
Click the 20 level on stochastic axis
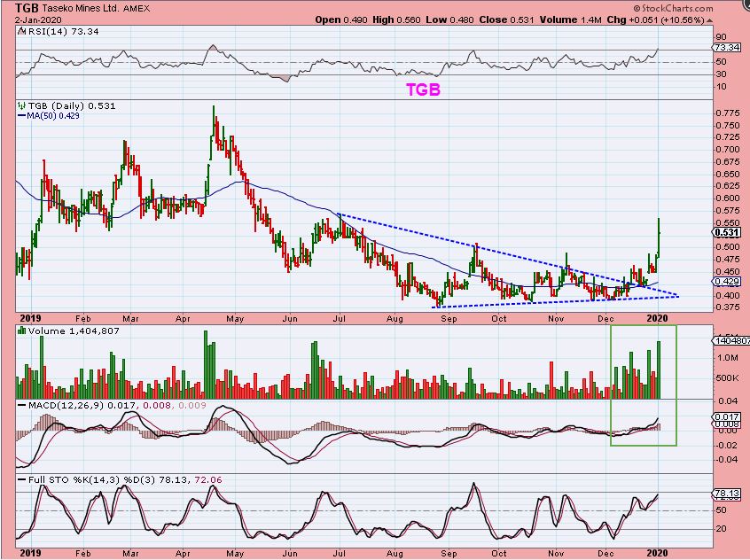pyautogui.click(x=721, y=529)
